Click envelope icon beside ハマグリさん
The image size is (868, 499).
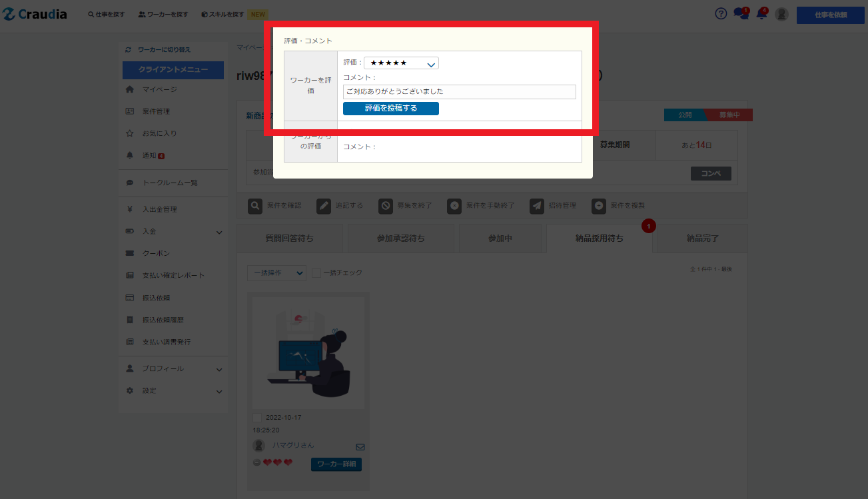click(360, 446)
